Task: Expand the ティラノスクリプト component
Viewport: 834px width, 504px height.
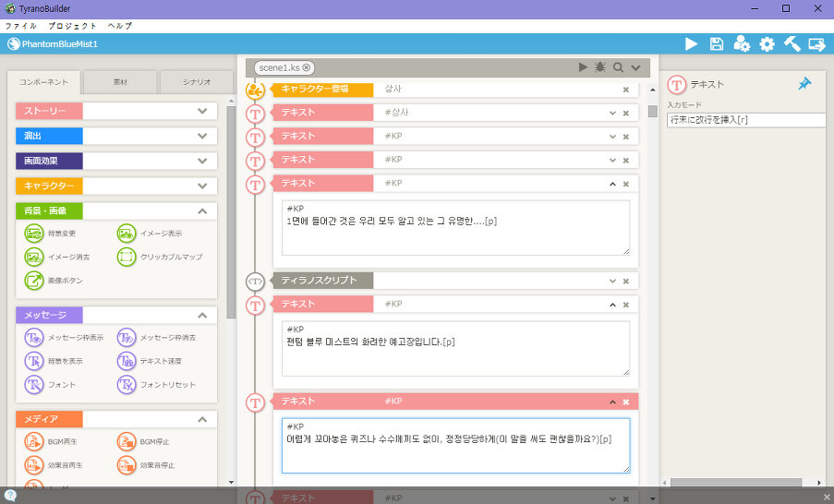Action: (612, 282)
